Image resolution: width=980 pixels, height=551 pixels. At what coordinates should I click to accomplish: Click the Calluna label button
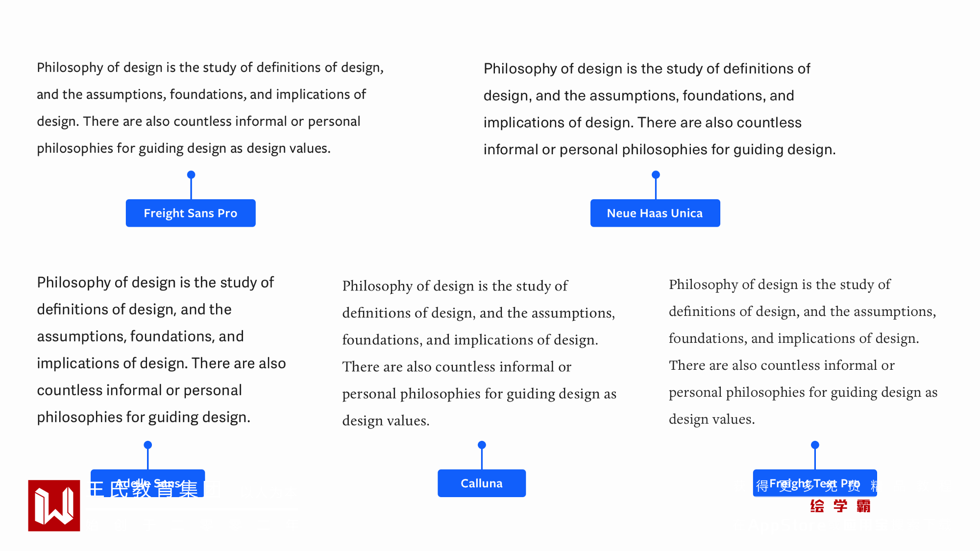click(x=482, y=483)
